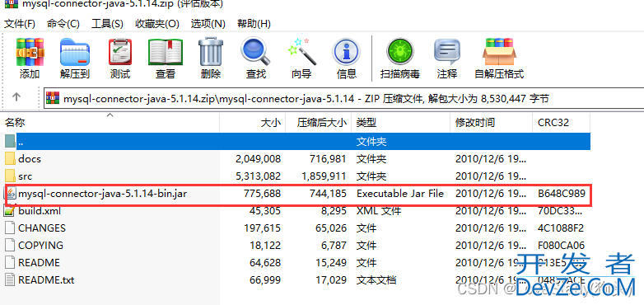Click COPYING size value 18,122
The image size is (644, 305).
pos(265,246)
